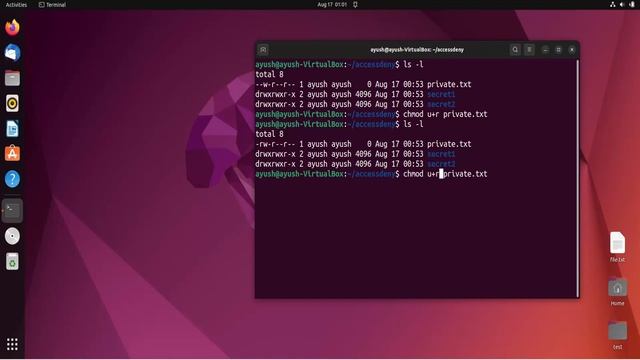Image resolution: width=640 pixels, height=360 pixels.
Task: Click the Terminal icon in the dock
Action: click(x=12, y=211)
